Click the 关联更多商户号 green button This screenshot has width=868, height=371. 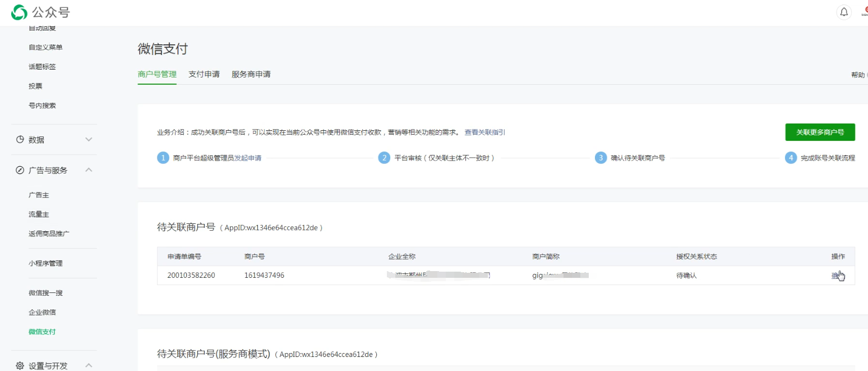(820, 132)
